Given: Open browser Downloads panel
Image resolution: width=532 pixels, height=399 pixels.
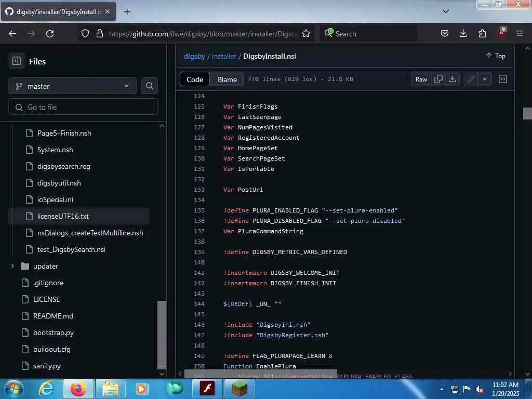Looking at the screenshot, I should pos(463,33).
